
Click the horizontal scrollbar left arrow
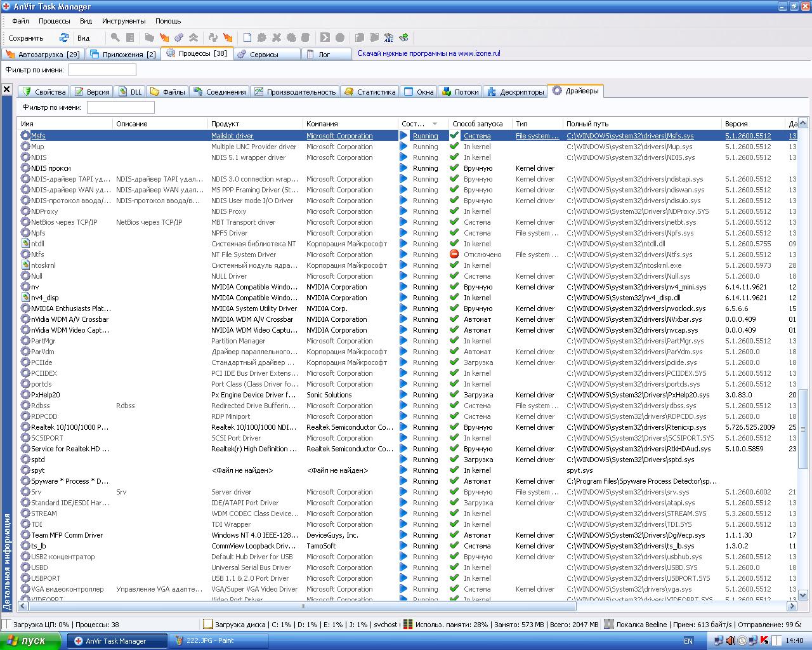click(23, 606)
